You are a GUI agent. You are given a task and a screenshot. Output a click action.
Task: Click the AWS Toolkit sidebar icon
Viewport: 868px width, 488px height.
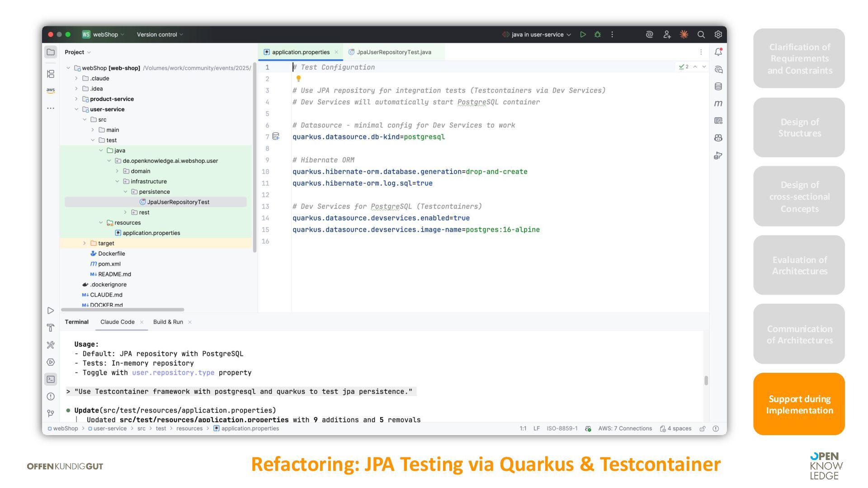tap(51, 90)
